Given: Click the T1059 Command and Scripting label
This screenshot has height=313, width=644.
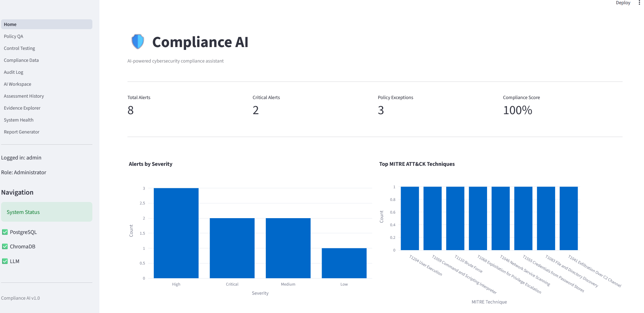Looking at the screenshot, I should click(x=464, y=274).
